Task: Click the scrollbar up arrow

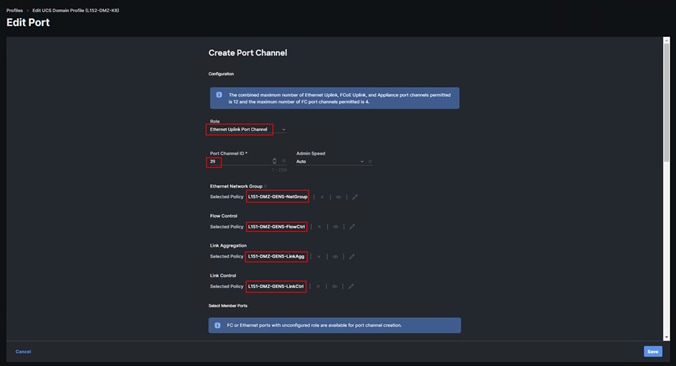Action: click(x=666, y=40)
